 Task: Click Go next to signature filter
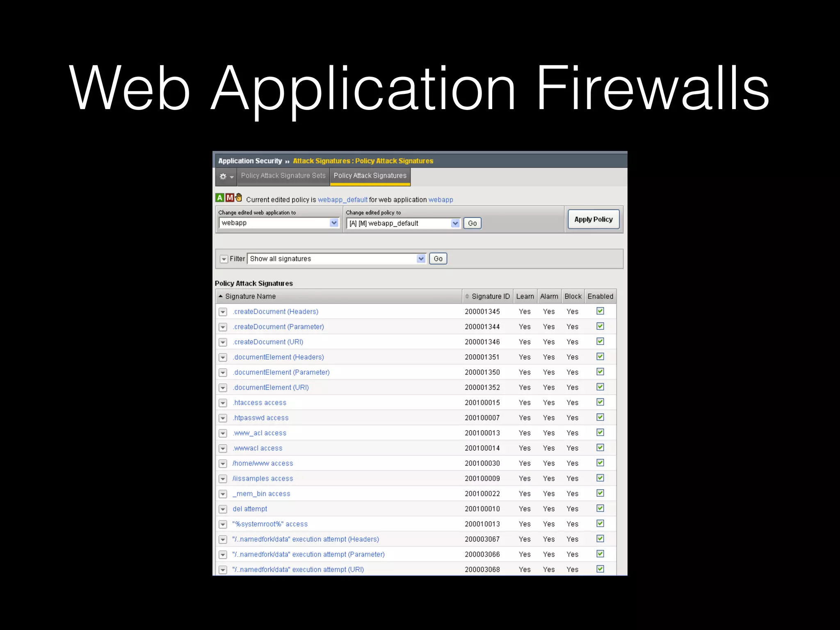click(438, 259)
